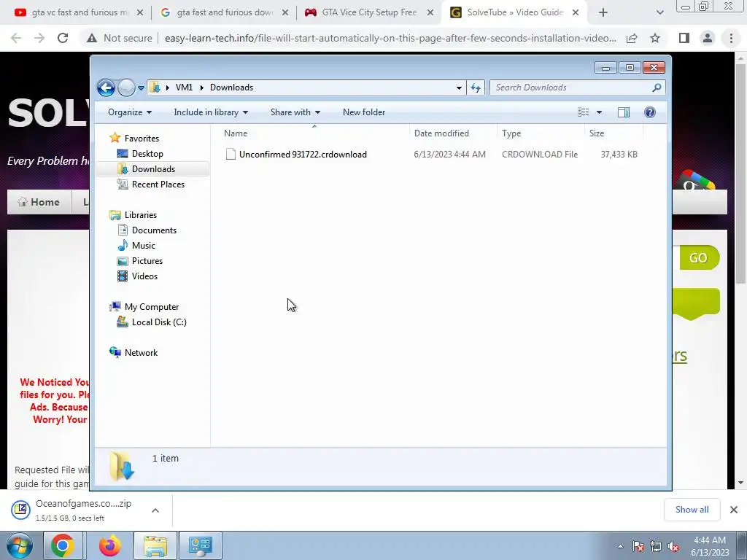Open the Documents library

coord(154,230)
